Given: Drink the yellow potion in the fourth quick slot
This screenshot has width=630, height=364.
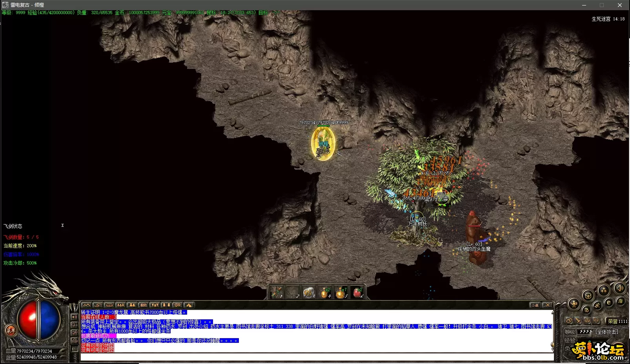Looking at the screenshot, I should 325,292.
